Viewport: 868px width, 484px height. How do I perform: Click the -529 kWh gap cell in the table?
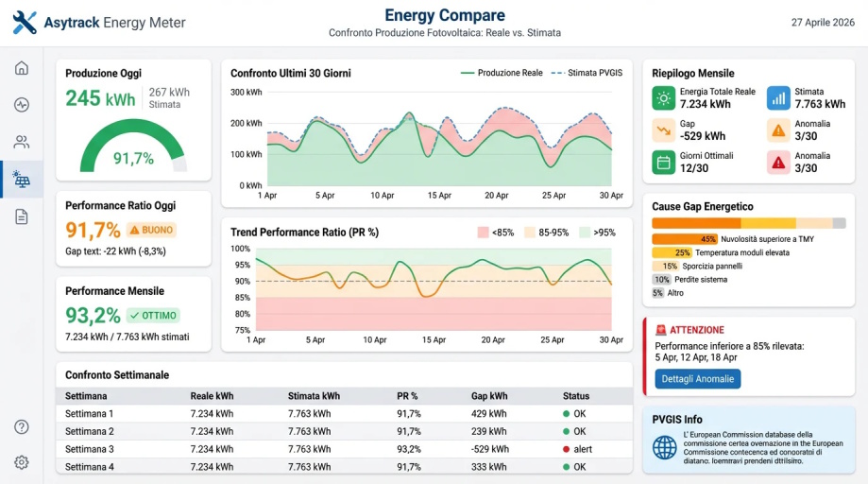[x=490, y=449]
